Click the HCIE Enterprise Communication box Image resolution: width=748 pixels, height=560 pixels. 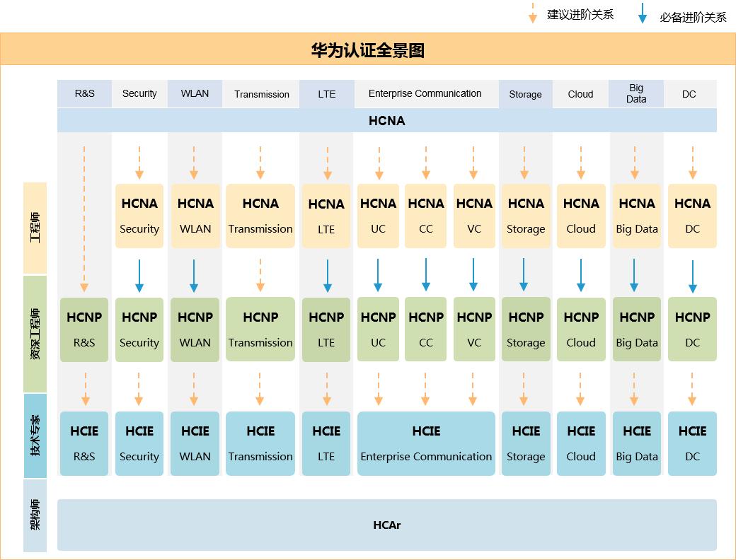(x=426, y=443)
